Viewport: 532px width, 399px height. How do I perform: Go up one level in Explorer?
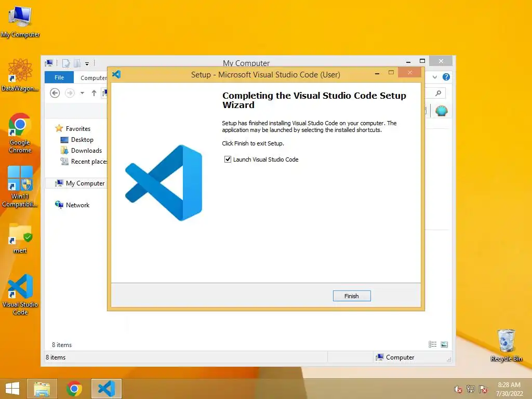[x=94, y=93]
